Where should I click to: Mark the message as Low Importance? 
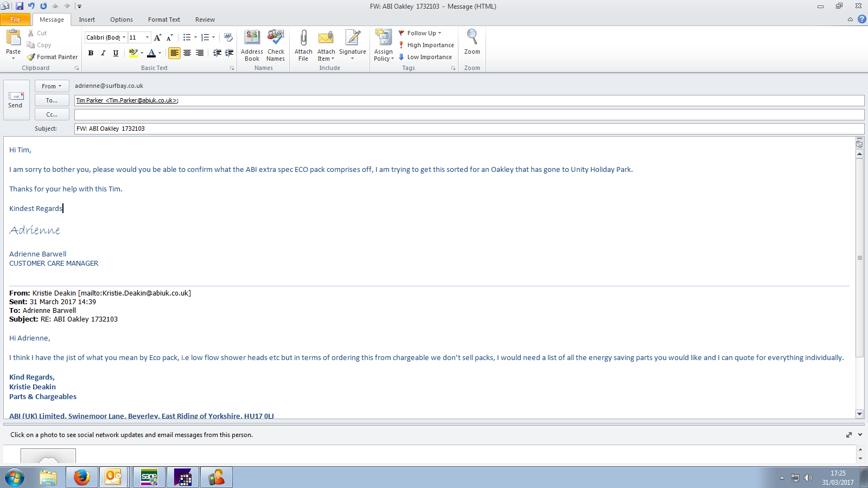coord(425,57)
